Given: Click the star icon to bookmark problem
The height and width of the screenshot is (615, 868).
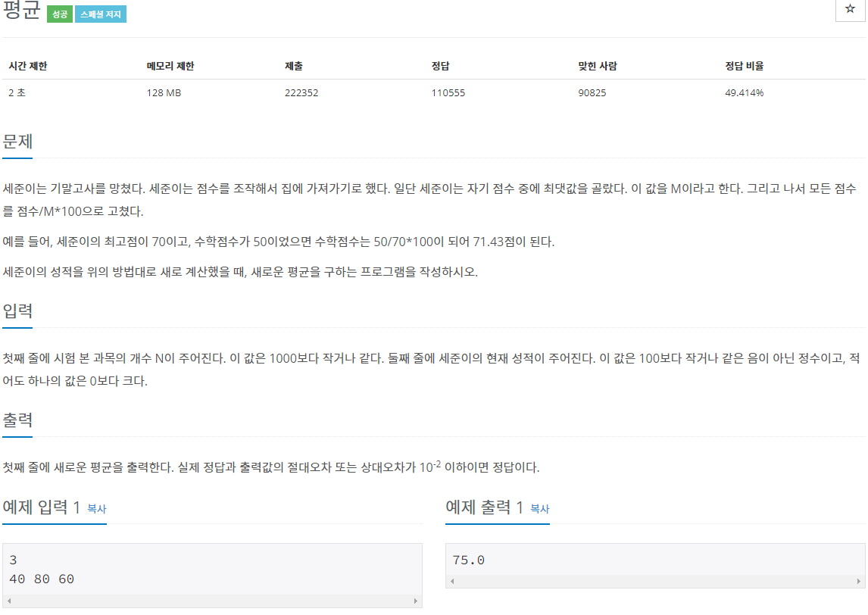Looking at the screenshot, I should tap(850, 10).
